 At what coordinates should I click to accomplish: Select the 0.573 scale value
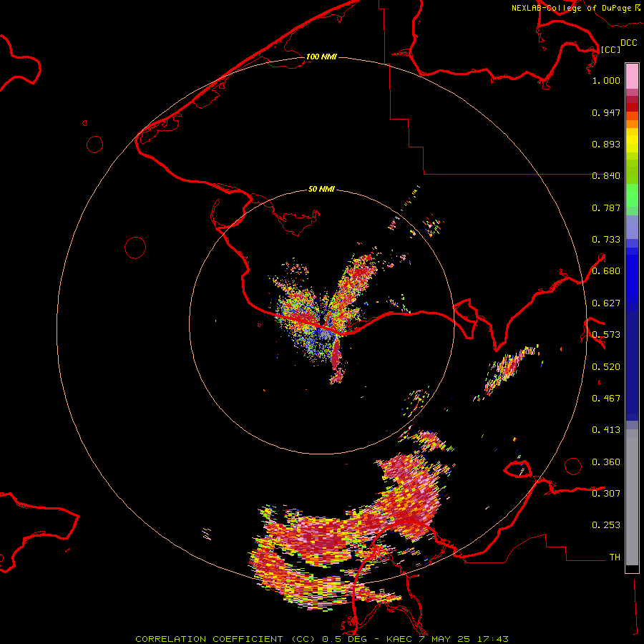pyautogui.click(x=606, y=335)
